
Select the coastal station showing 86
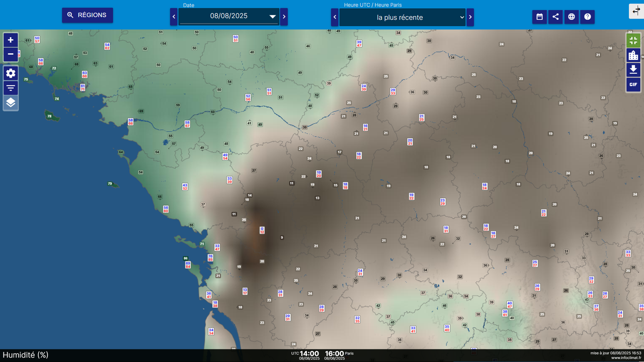coord(186,258)
